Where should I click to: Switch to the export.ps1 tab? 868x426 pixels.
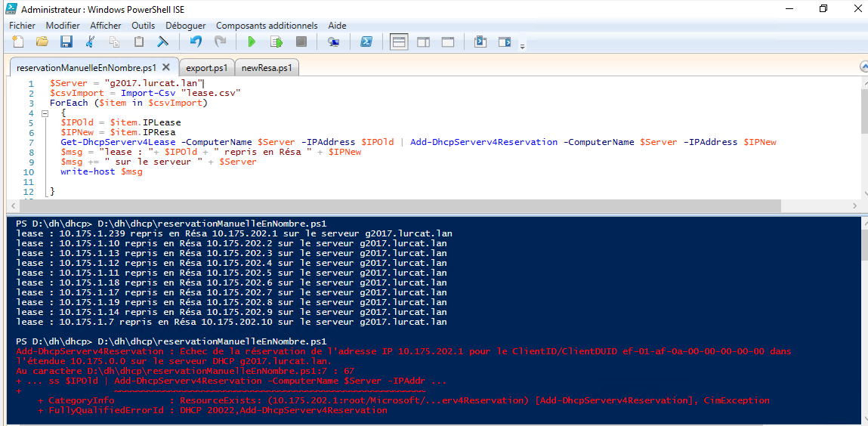(206, 68)
